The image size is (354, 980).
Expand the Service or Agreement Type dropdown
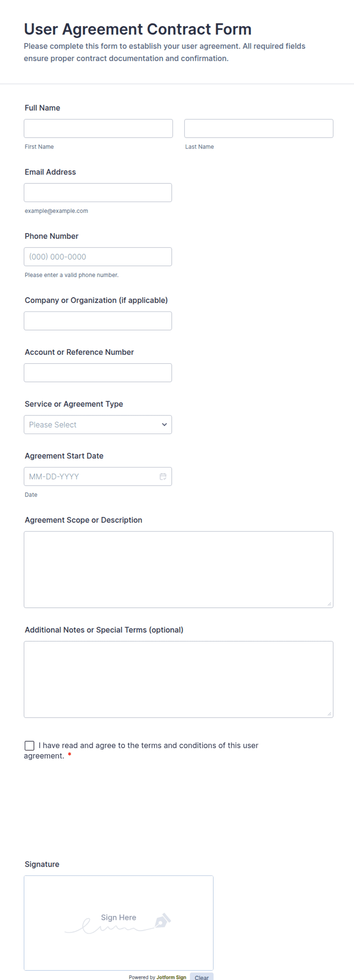(98, 424)
